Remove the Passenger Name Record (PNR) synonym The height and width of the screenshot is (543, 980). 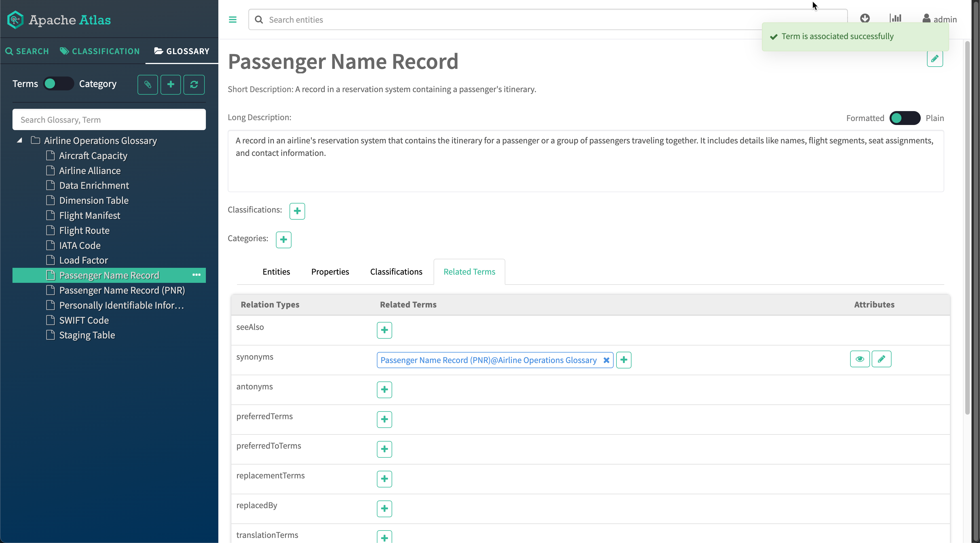[607, 360]
